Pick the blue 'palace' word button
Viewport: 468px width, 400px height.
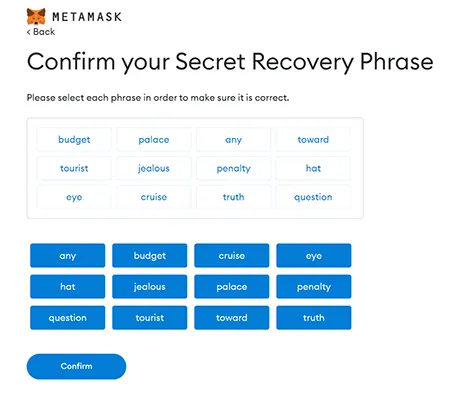(232, 287)
